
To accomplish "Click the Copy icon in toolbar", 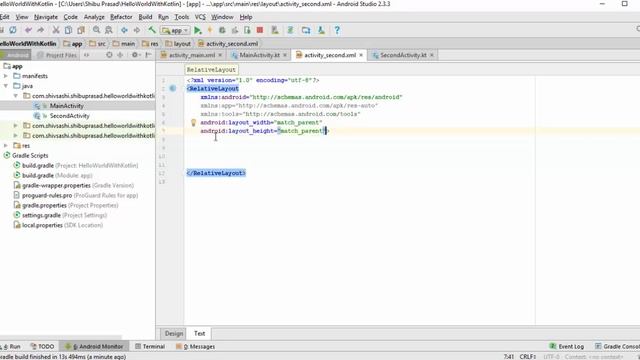I will (x=68, y=30).
